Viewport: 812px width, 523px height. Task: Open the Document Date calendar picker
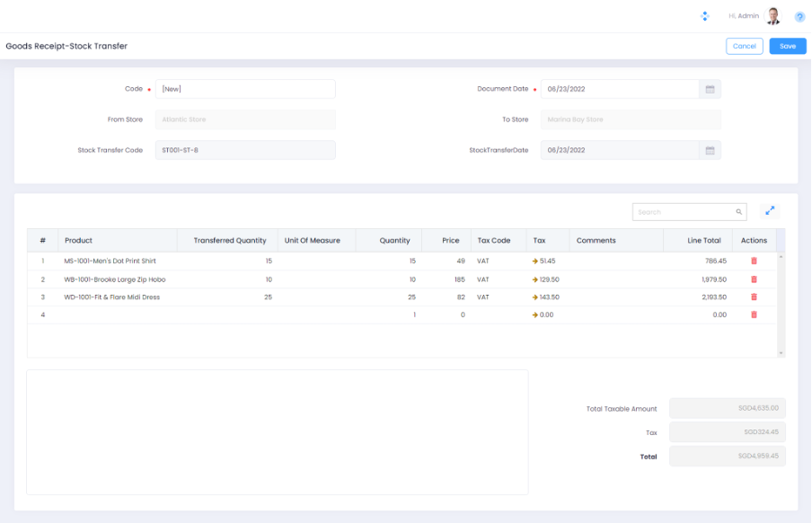(x=710, y=89)
